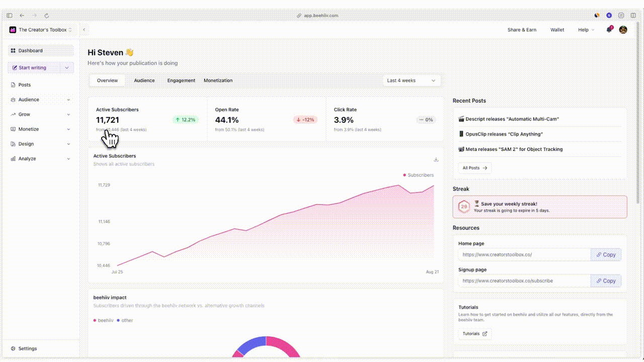Viewport: 644px width, 362px height.
Task: Open the All Posts link
Action: tap(475, 168)
